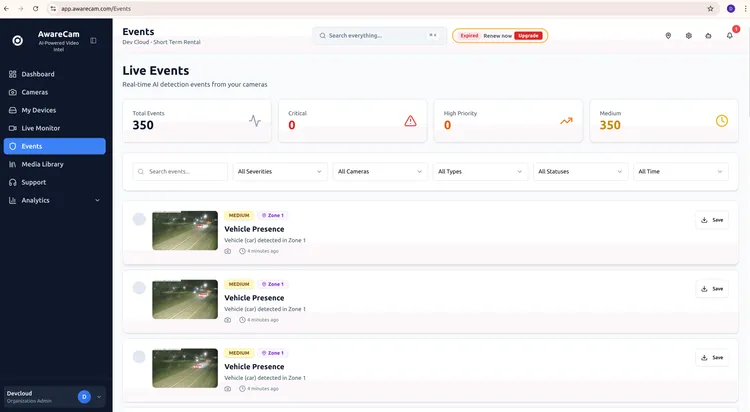Image resolution: width=750 pixels, height=412 pixels.
Task: Save the first Vehicle Presence event
Action: 712,220
